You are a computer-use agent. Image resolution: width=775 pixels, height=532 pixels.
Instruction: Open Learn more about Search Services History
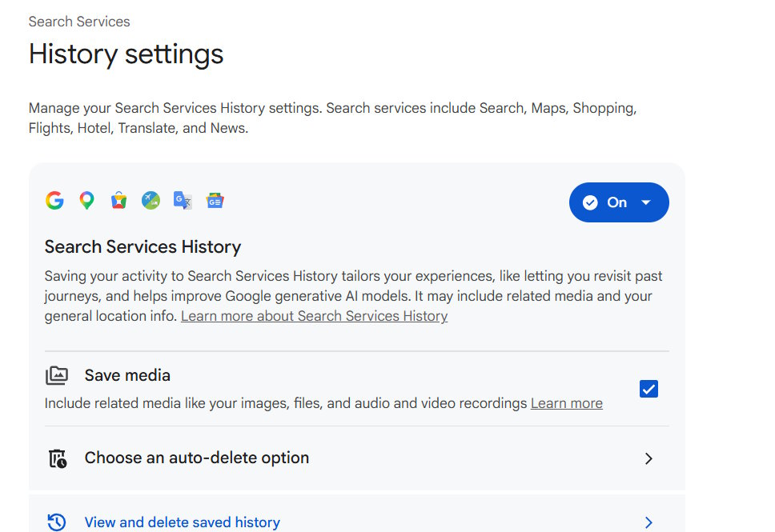315,316
